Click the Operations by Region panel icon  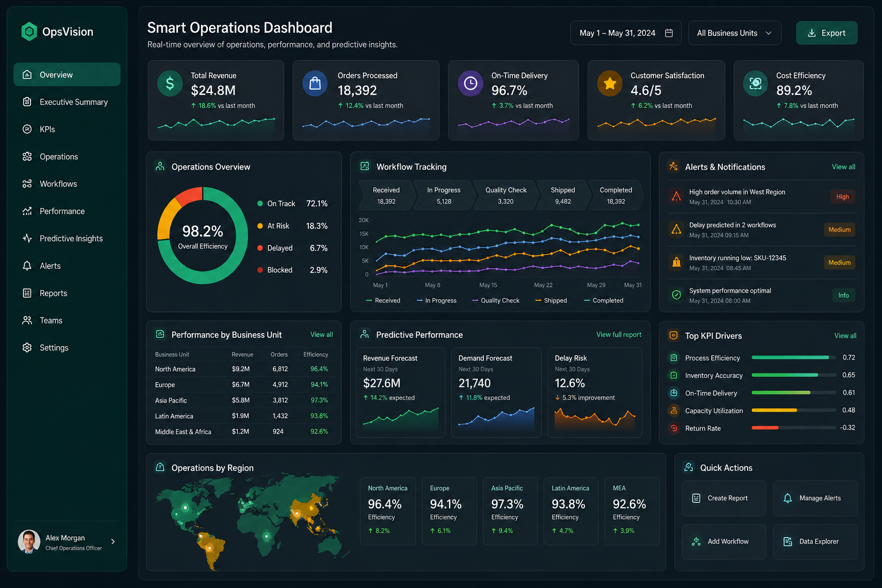[160, 467]
